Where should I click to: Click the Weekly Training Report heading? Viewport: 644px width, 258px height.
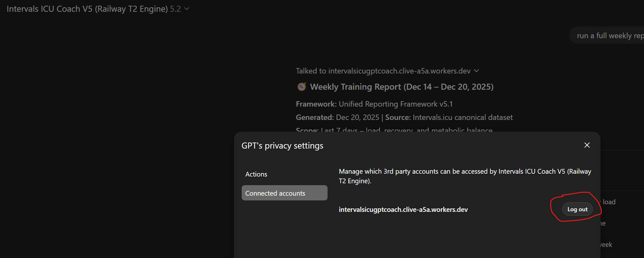[401, 87]
